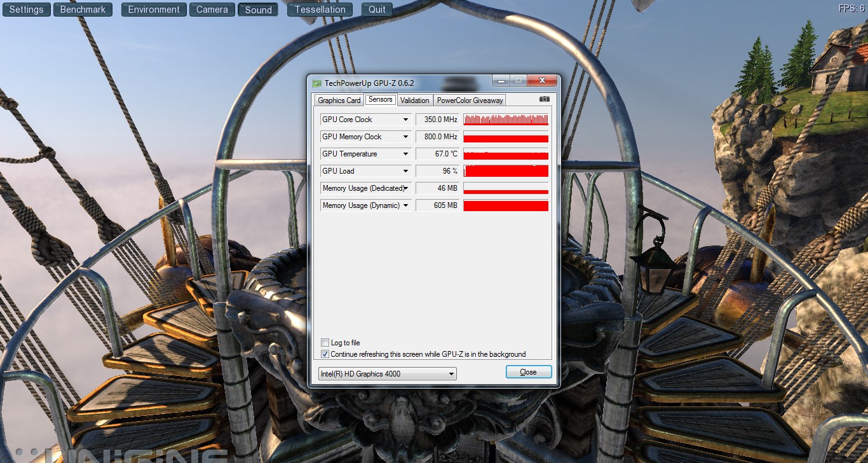
Task: Click the Close button in GPU-Z
Action: (529, 372)
